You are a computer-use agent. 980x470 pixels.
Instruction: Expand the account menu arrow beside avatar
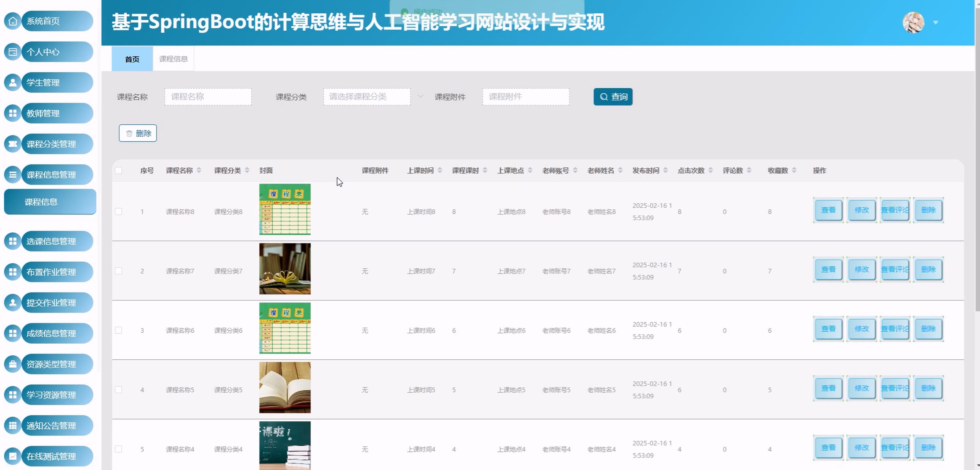click(x=936, y=23)
